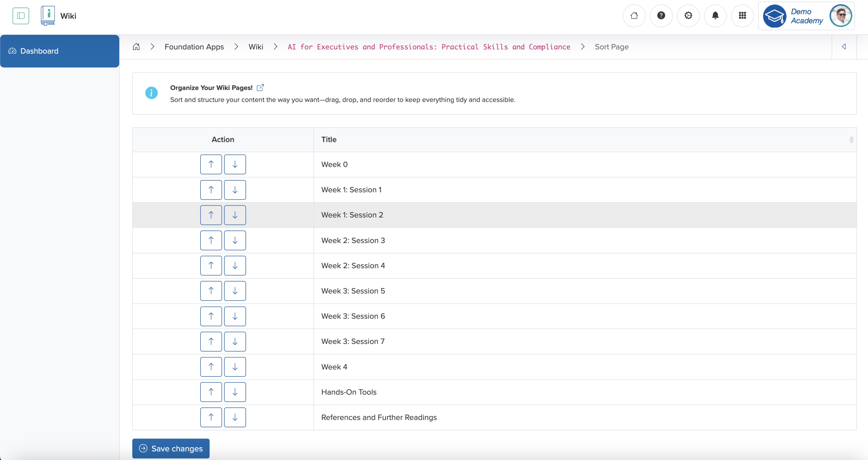Toggle the sidebar drawer icon in top-left corner
The width and height of the screenshot is (868, 460).
[21, 15]
